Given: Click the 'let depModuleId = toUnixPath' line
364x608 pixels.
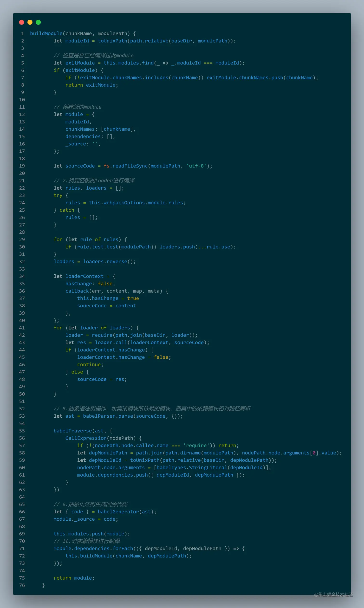Looking at the screenshot, I should pos(177,460).
